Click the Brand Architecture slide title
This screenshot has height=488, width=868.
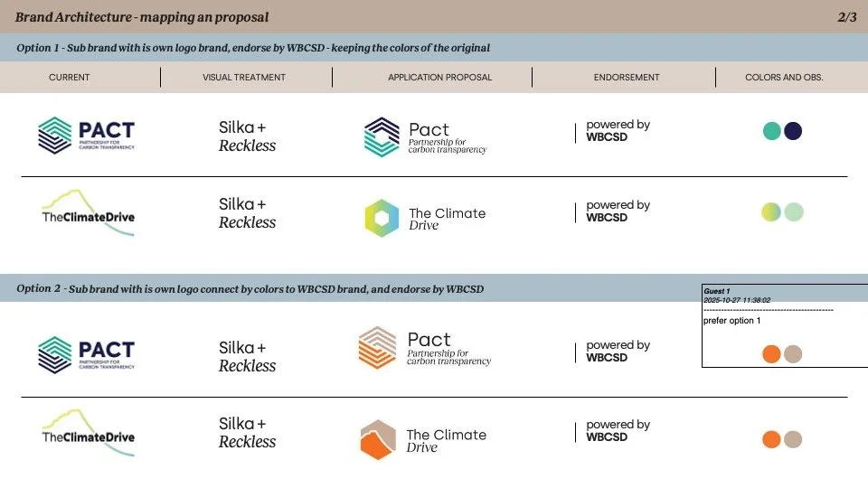coord(142,17)
